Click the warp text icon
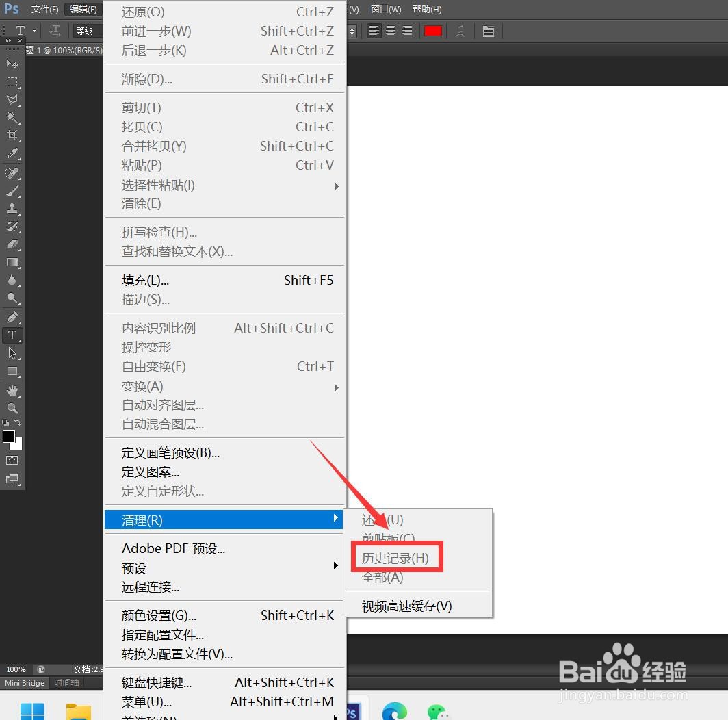The height and width of the screenshot is (720, 728). (x=460, y=31)
